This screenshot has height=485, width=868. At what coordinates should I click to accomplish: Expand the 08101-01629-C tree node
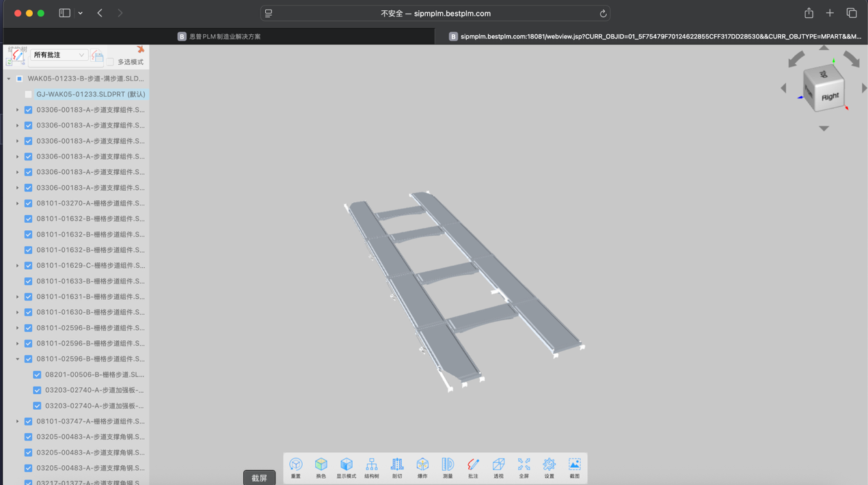point(18,266)
